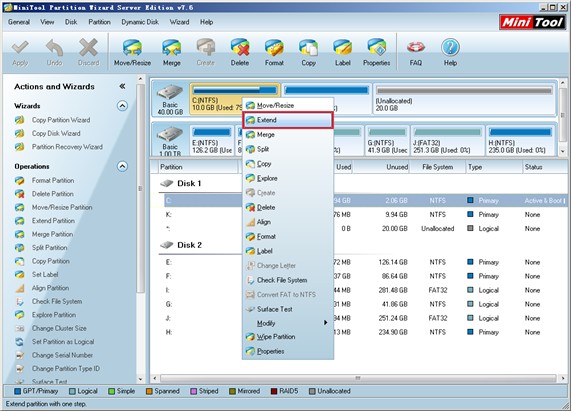The height and width of the screenshot is (412, 572).
Task: Select the Unallocated 20.0 GB block
Action: (x=464, y=99)
